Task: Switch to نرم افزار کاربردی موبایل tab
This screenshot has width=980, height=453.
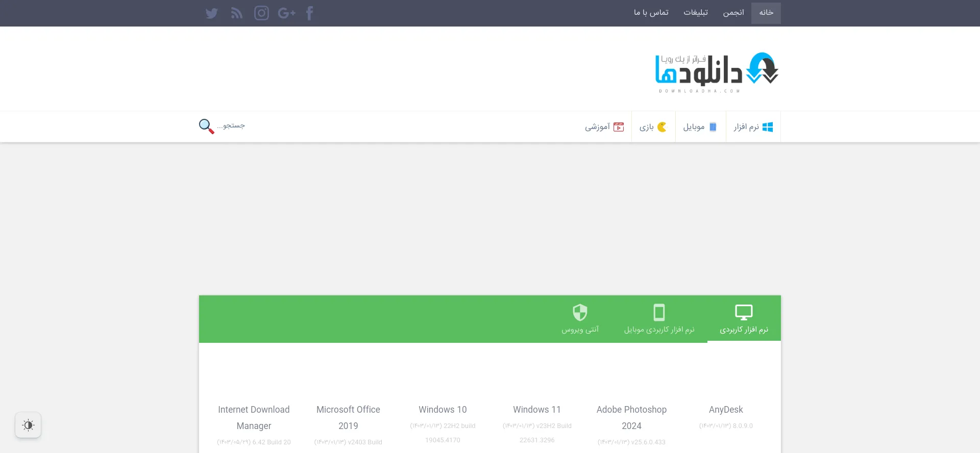Action: 659,319
